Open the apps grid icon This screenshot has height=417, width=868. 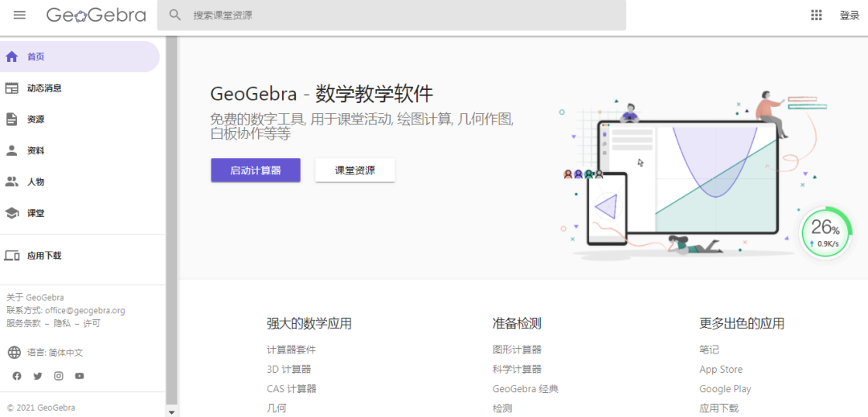tap(816, 15)
